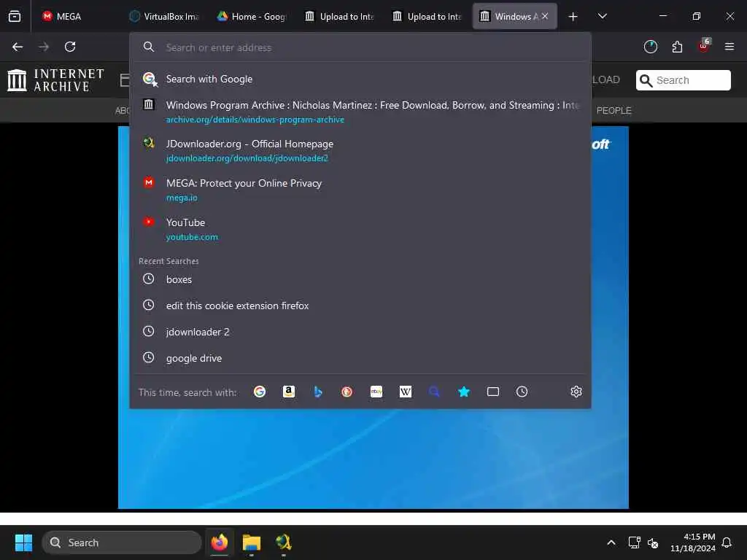The height and width of the screenshot is (560, 747).
Task: Select recent search 'google drive'
Action: (x=360, y=357)
